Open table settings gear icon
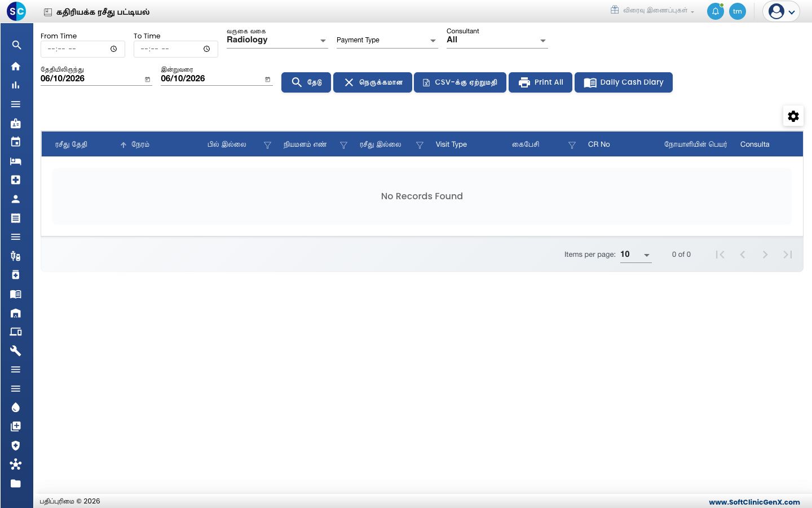 793,116
